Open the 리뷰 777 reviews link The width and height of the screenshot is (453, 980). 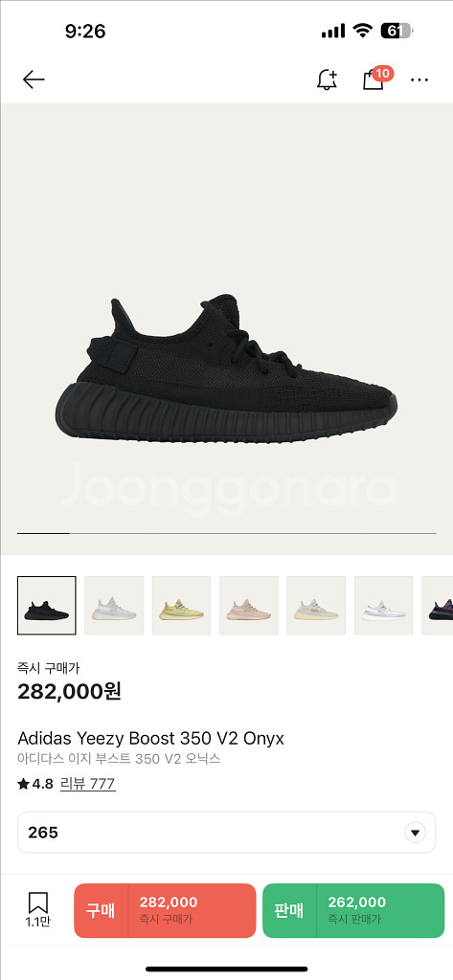(x=87, y=784)
